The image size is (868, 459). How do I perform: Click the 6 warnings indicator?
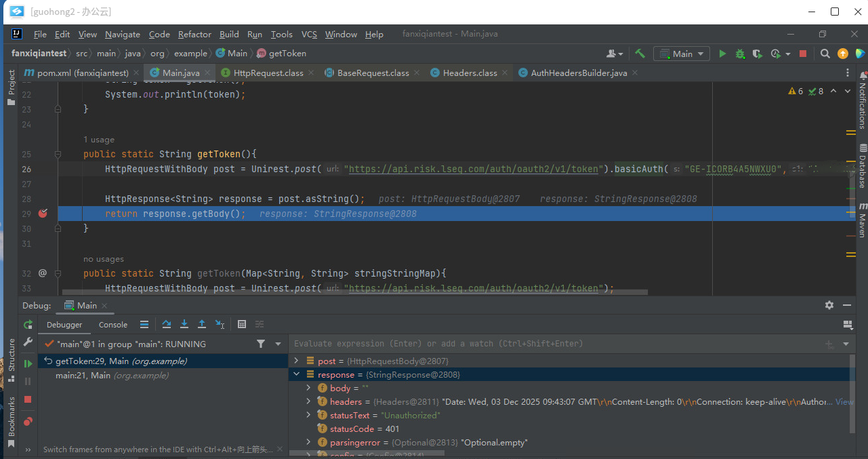tap(795, 91)
